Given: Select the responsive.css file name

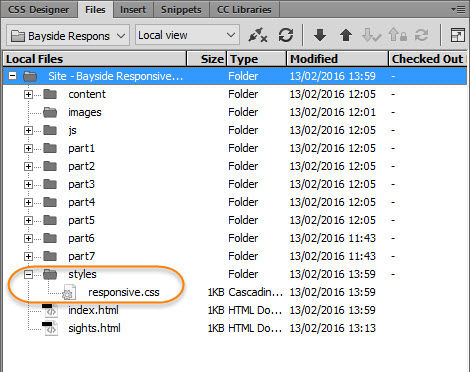Looking at the screenshot, I should click(124, 292).
